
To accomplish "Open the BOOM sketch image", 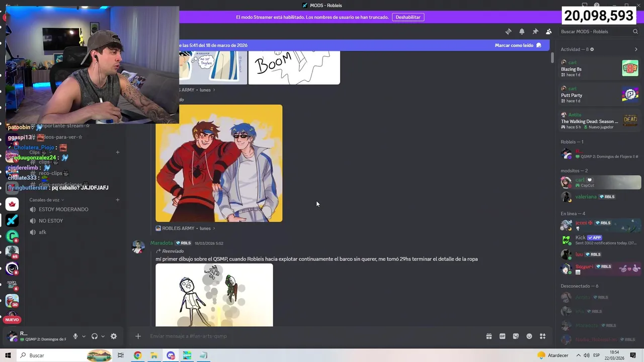I will [x=294, y=67].
